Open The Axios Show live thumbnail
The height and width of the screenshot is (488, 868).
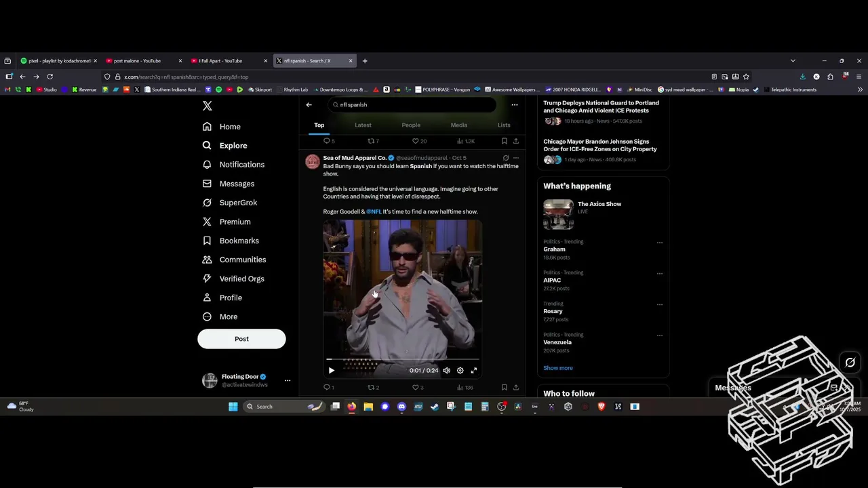coord(558,214)
